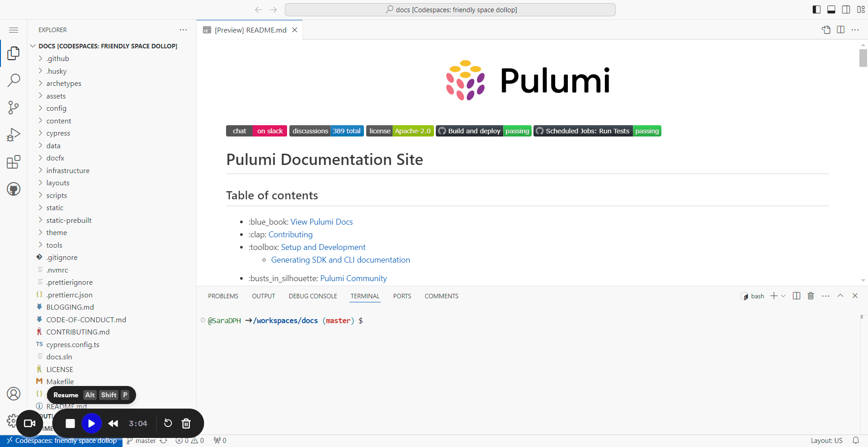Click the command center search box
The width and height of the screenshot is (868, 447).
[450, 9]
